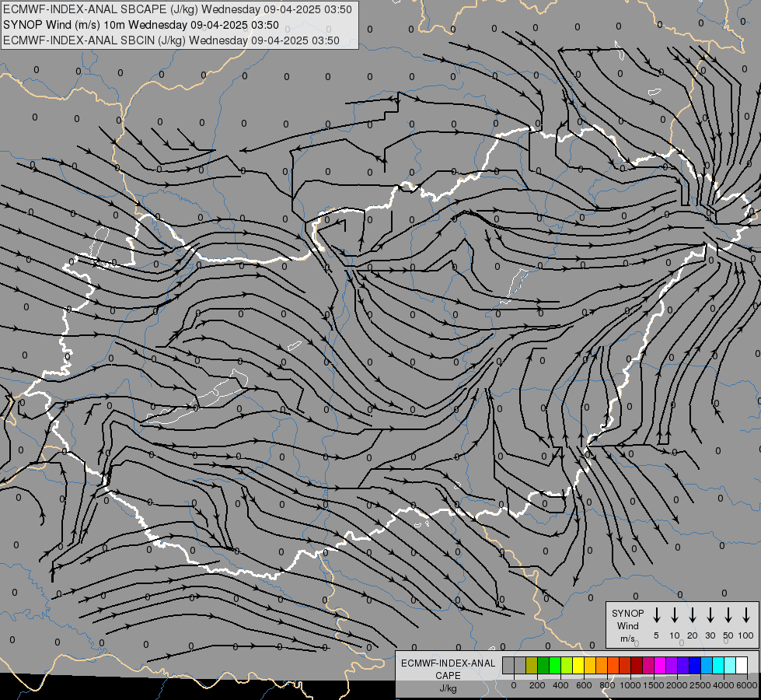The image size is (761, 700).
Task: Click the '1000' CAPE scale label
Action: tap(630, 685)
